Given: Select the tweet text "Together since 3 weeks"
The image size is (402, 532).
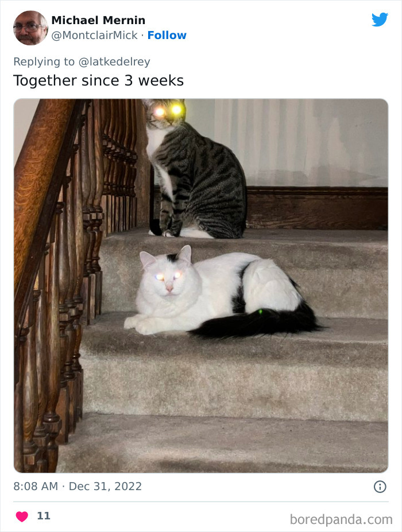Looking at the screenshot, I should [98, 81].
